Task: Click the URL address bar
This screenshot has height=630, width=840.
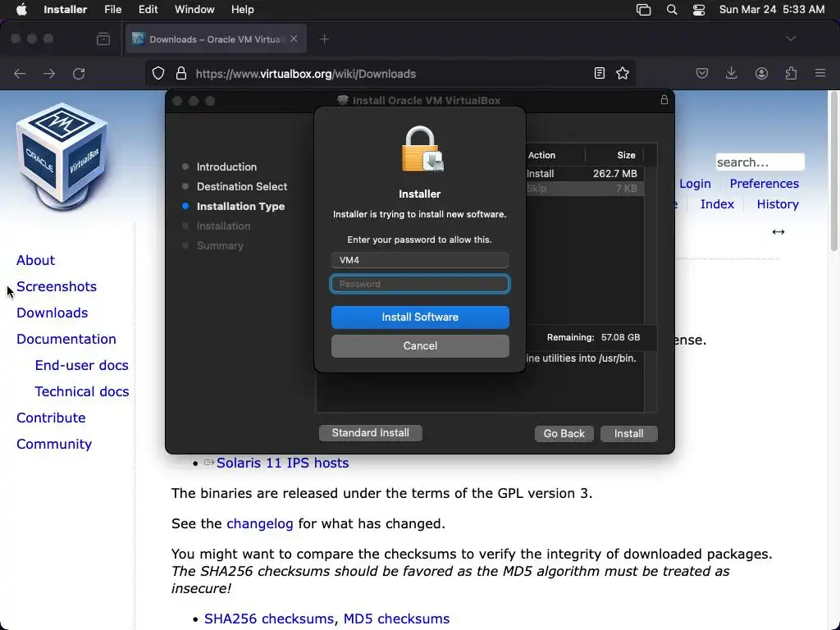Action: click(391, 73)
